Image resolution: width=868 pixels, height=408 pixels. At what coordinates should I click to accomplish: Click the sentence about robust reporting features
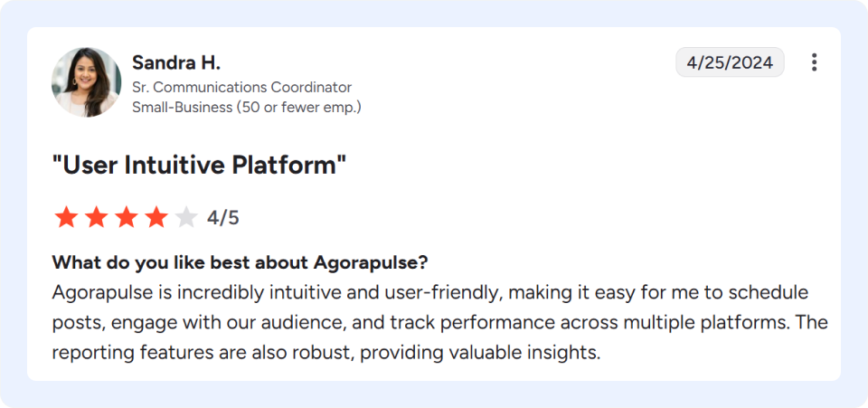click(326, 353)
